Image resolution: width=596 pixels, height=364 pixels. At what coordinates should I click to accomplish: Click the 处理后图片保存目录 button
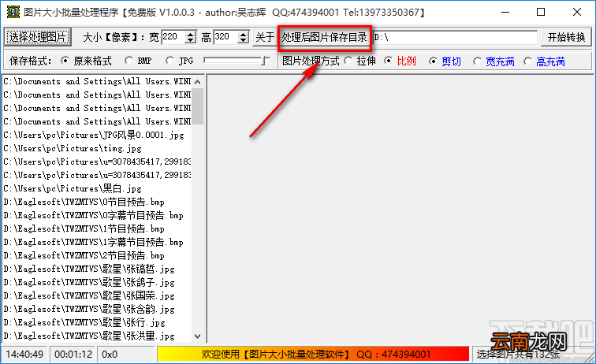(x=325, y=37)
